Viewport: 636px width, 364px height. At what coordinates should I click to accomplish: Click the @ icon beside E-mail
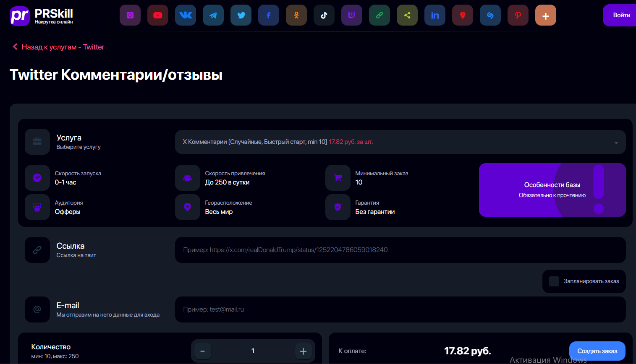point(37,309)
